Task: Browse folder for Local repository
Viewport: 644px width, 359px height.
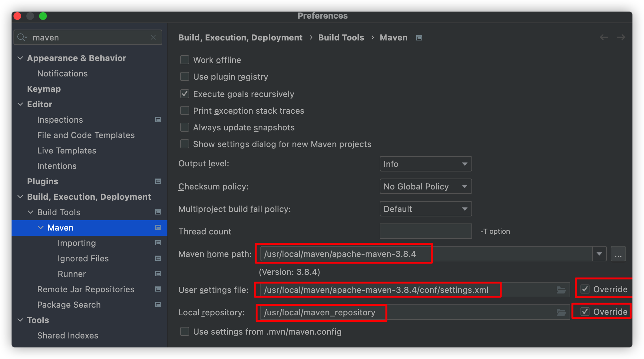Action: 561,312
